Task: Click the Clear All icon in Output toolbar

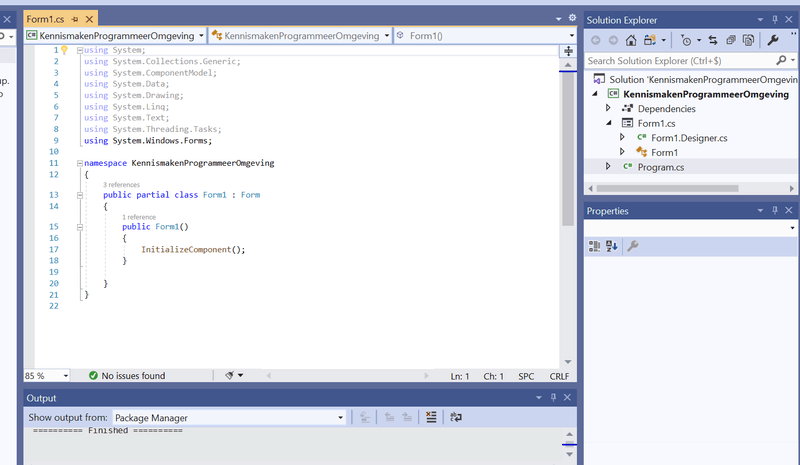Action: click(431, 417)
